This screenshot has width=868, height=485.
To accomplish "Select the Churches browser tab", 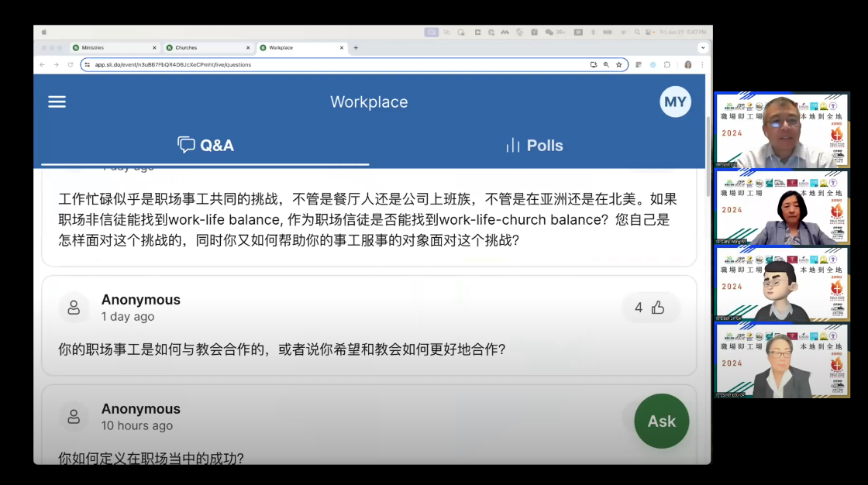I will (x=208, y=47).
